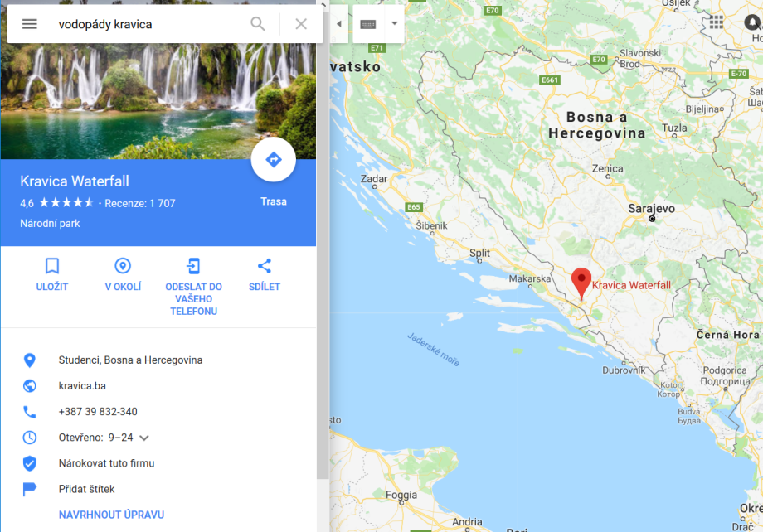Open kravica.ba website link
The image size is (763, 532).
(82, 386)
